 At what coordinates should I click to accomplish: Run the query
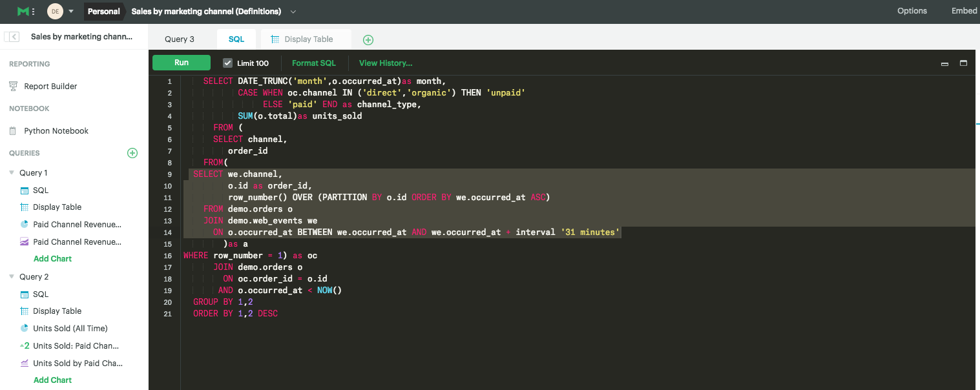coord(182,63)
